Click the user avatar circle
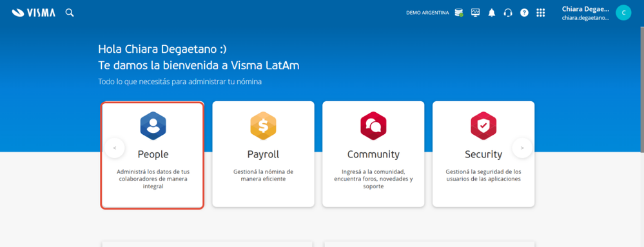Viewport: 644px width, 247px height. (623, 13)
